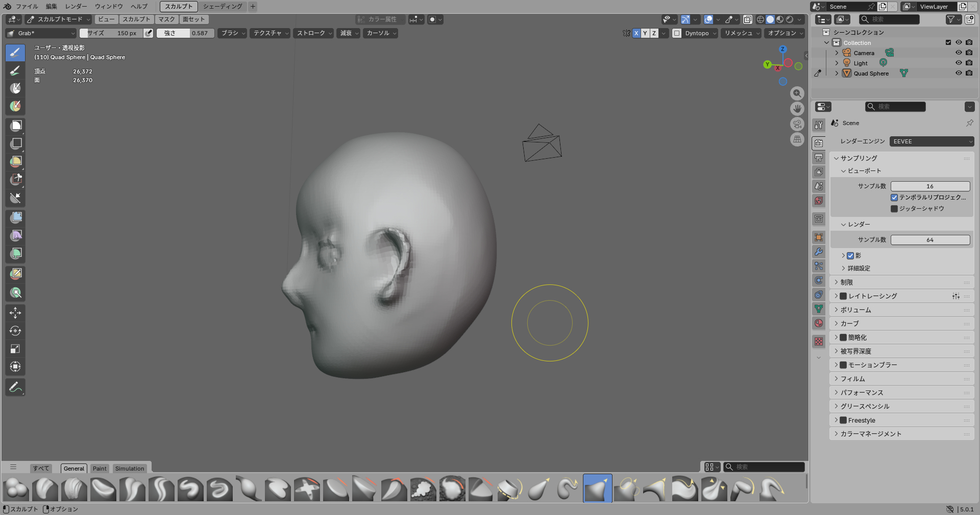Click the pan view hand icon
The image size is (980, 515).
point(797,109)
